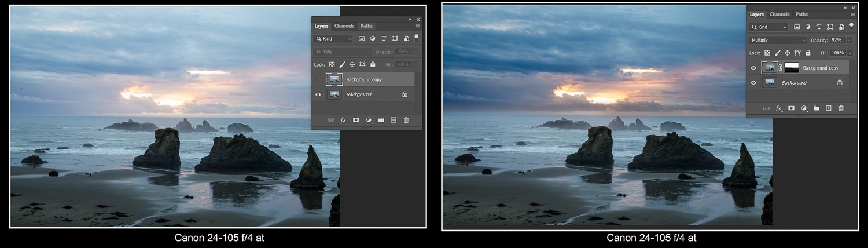Filter for pixel layers in left image's panel

coord(362,39)
